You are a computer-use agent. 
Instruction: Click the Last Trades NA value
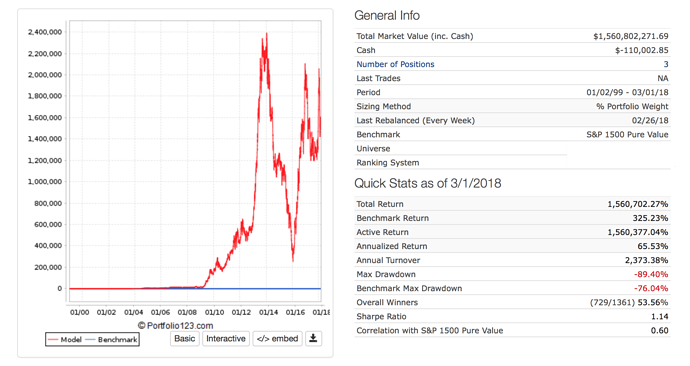(x=663, y=78)
